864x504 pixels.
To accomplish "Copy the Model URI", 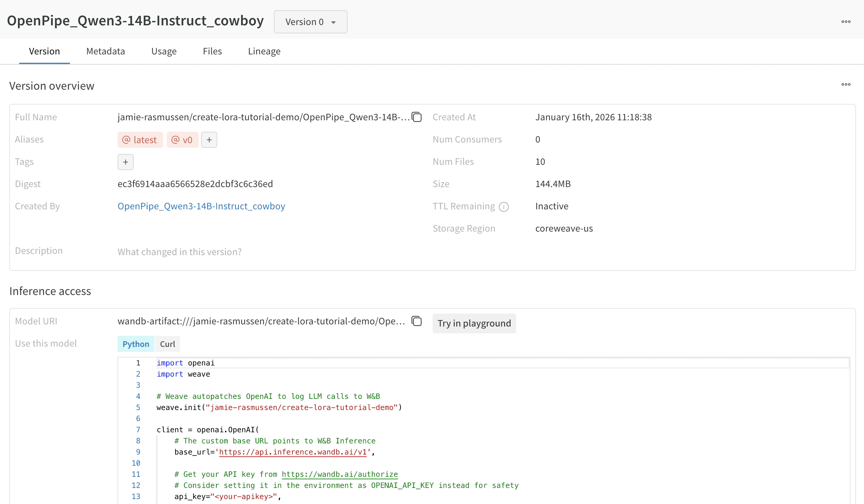I will pos(417,321).
